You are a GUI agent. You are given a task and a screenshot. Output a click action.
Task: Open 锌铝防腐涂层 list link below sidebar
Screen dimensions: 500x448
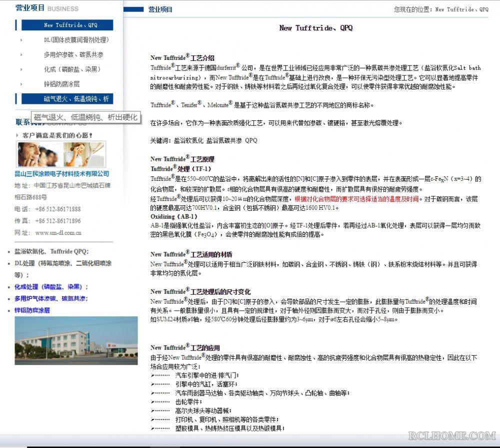[x=32, y=310]
